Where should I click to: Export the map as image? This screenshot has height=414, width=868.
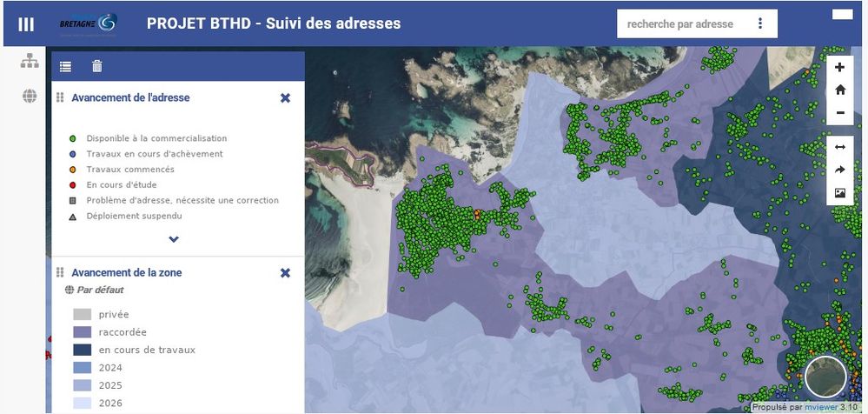click(840, 192)
